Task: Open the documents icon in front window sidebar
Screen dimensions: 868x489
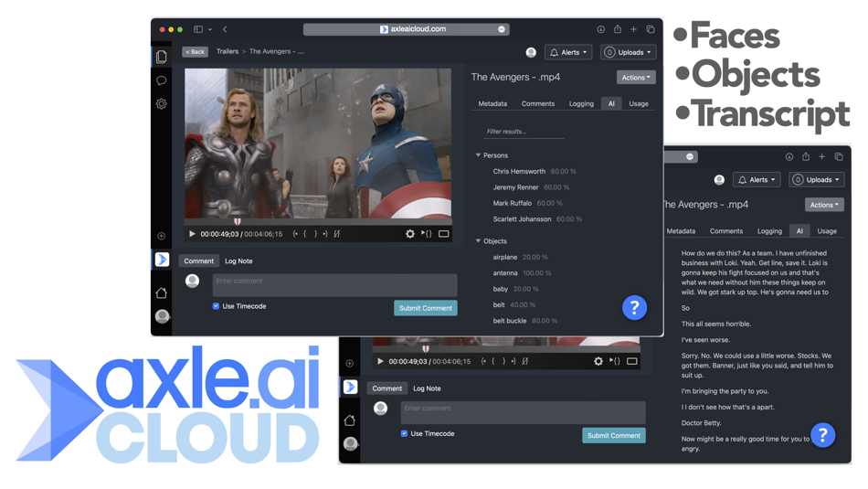Action: click(162, 57)
